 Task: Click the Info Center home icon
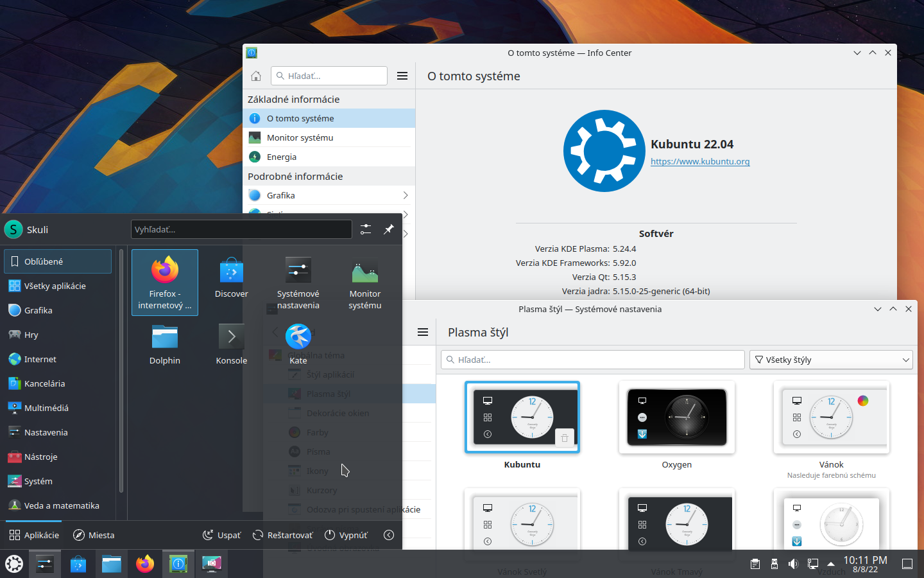point(256,76)
